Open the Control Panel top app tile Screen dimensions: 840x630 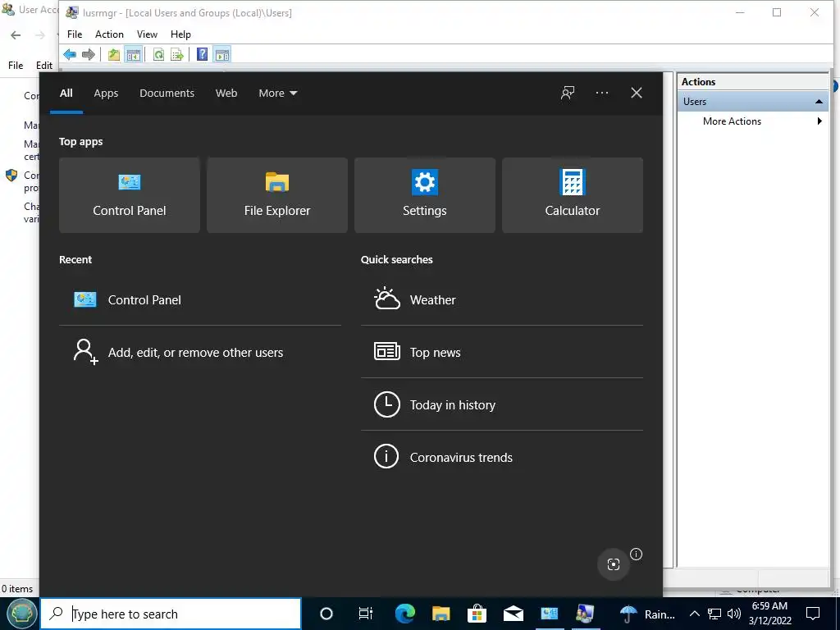coord(130,195)
